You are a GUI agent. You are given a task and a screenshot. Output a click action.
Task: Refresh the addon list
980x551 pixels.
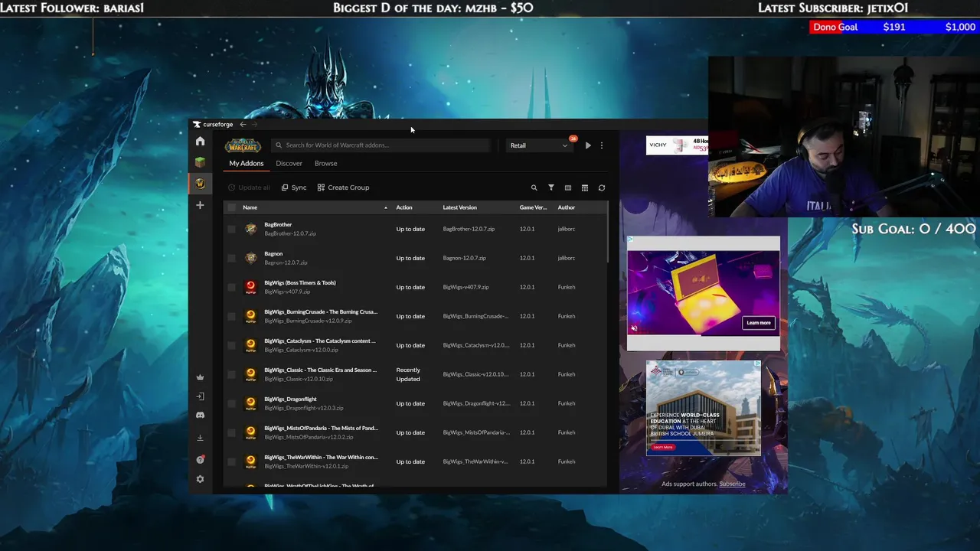602,187
